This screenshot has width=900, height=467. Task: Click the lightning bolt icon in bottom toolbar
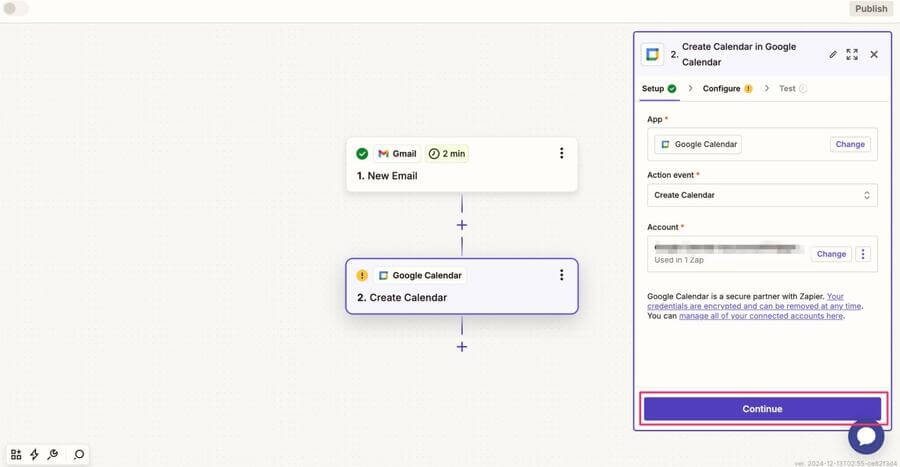(34, 454)
